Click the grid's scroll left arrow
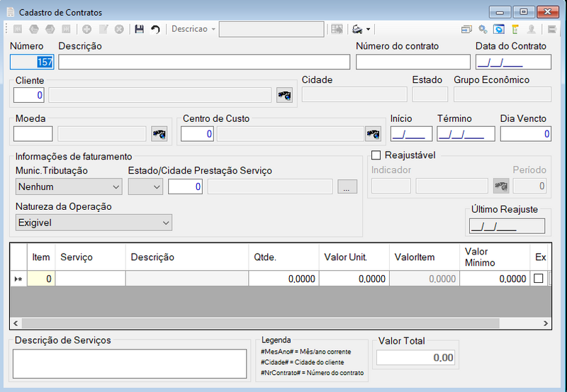Image resolution: width=567 pixels, height=392 pixels. pos(16,323)
